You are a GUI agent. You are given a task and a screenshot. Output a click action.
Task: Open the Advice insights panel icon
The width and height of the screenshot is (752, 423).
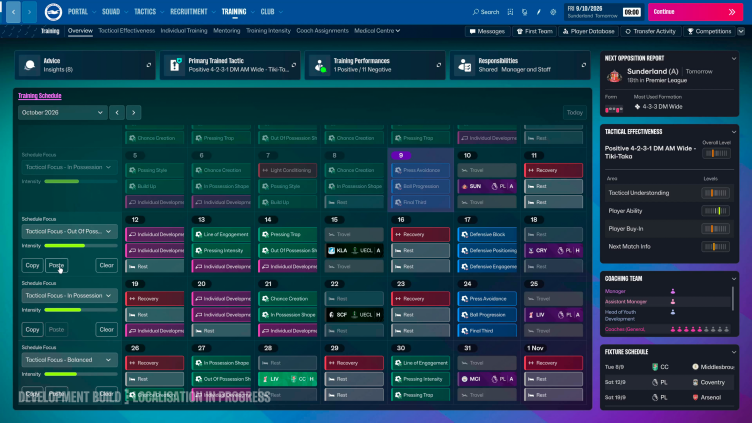point(29,65)
